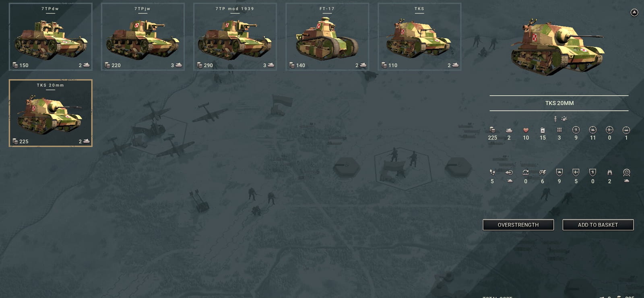
Task: Select the 7TPjw tank card
Action: click(x=143, y=37)
